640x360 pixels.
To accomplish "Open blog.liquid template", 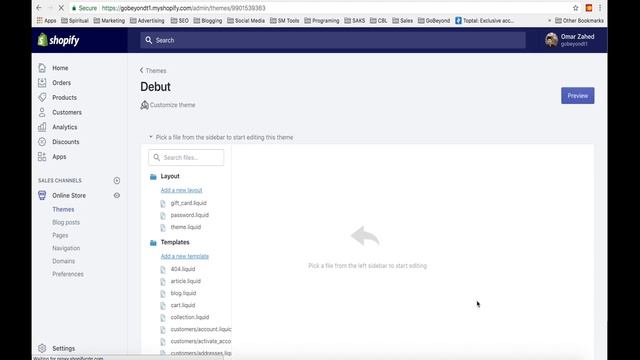I will pyautogui.click(x=183, y=293).
